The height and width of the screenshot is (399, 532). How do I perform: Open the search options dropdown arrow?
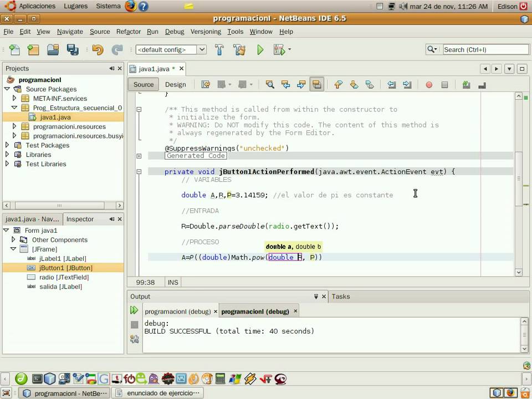436,49
